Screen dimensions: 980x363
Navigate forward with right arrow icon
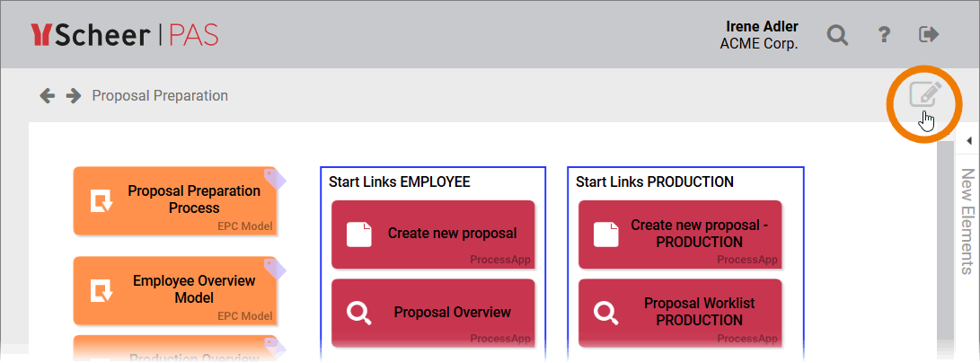click(74, 95)
